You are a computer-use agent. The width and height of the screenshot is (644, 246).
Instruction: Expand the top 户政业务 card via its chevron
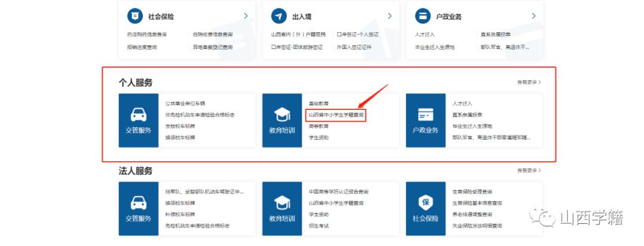point(534,16)
